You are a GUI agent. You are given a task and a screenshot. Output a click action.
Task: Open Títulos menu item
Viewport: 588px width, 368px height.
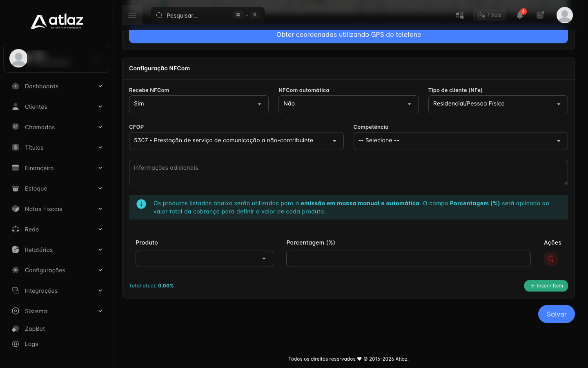(57, 148)
